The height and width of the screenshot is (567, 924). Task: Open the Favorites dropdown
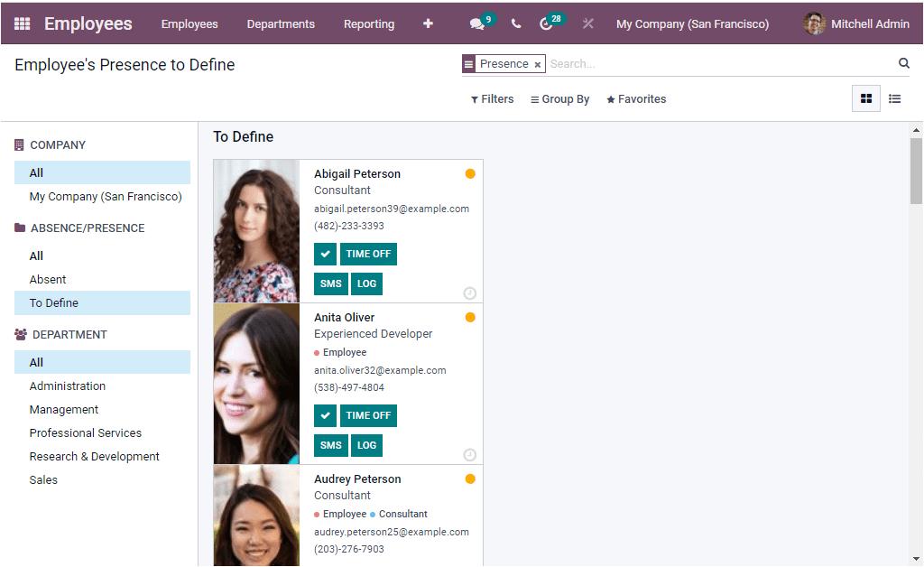click(635, 99)
